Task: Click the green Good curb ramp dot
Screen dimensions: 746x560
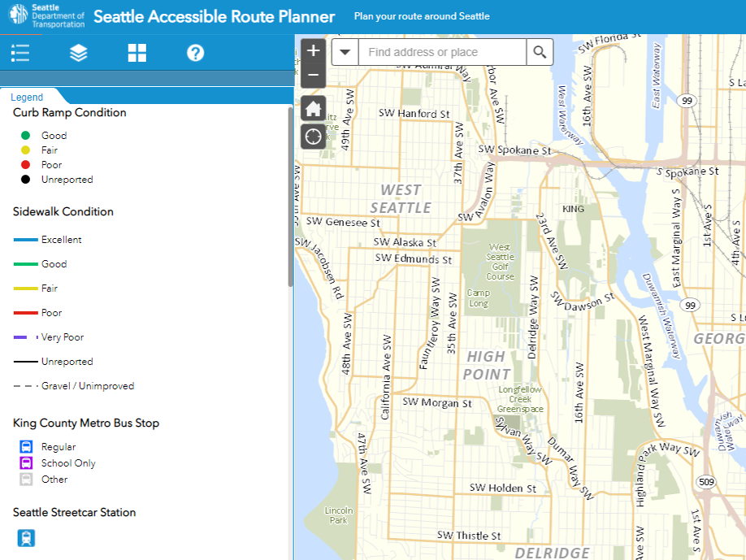Action: tap(26, 136)
